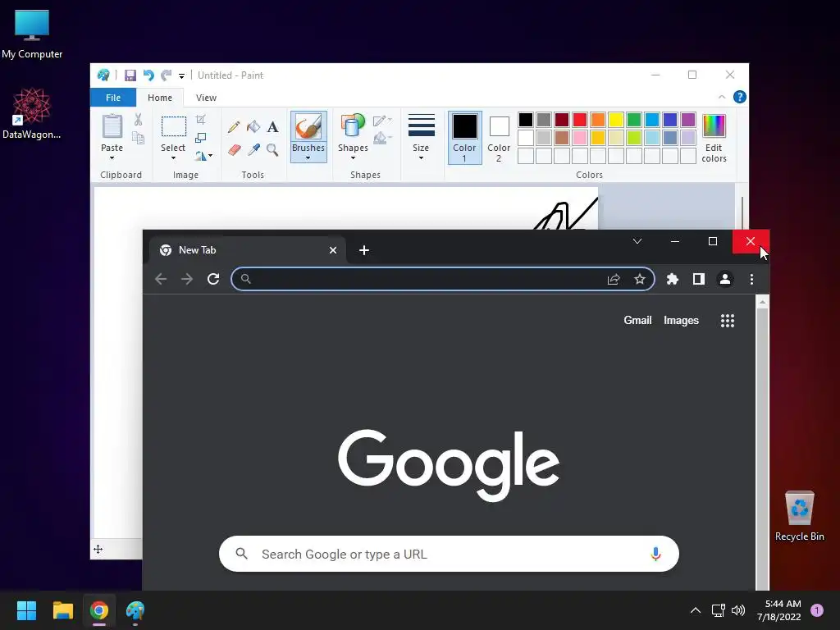Open Chrome tab search chevron
840x630 pixels.
[x=637, y=242]
